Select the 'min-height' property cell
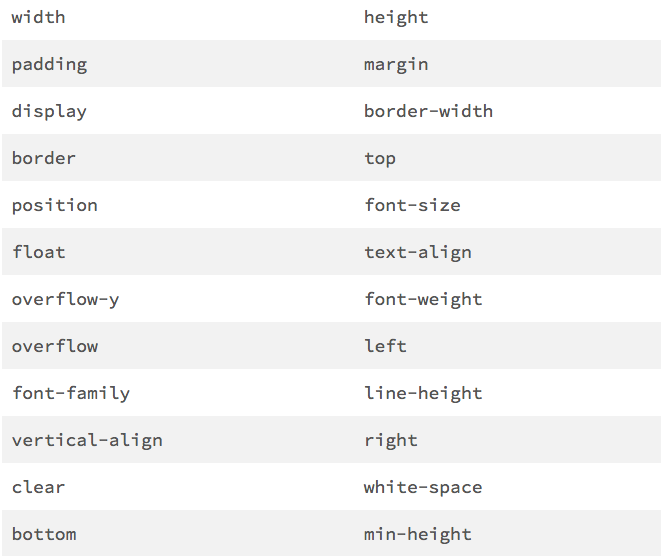Screen dimensions: 661x556 point(418,535)
